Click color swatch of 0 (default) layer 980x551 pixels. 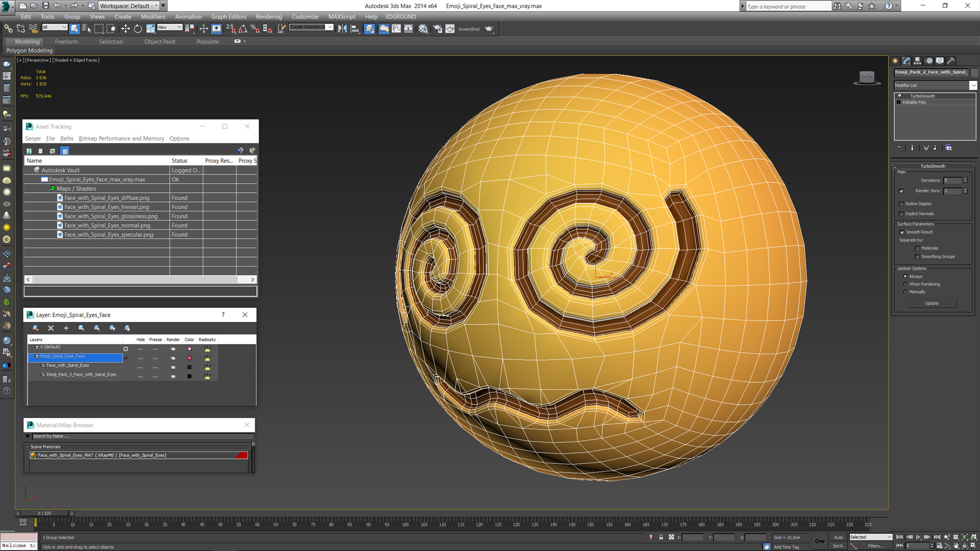point(189,349)
